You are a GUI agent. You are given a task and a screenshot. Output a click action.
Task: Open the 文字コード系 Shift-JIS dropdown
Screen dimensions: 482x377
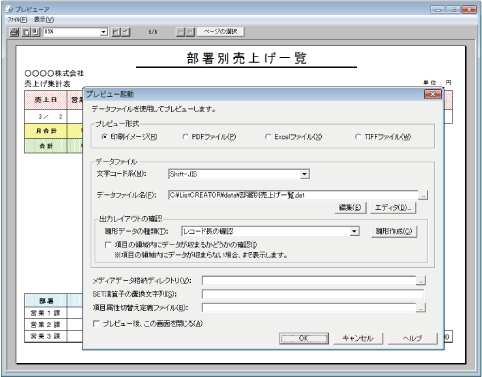[304, 174]
